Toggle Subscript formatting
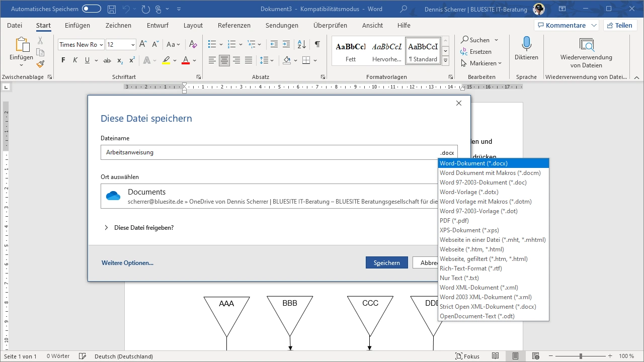Viewport: 644px width, 362px height. (120, 60)
